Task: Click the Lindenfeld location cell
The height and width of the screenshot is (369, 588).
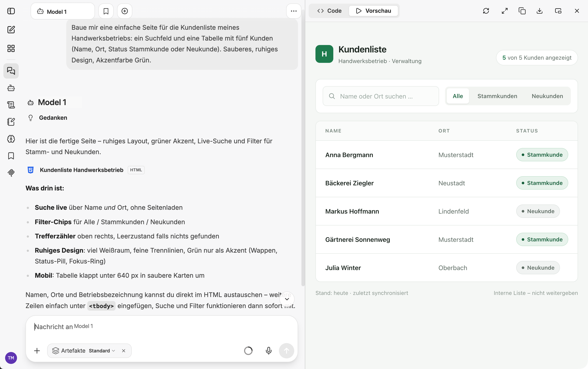Action: coord(454,211)
